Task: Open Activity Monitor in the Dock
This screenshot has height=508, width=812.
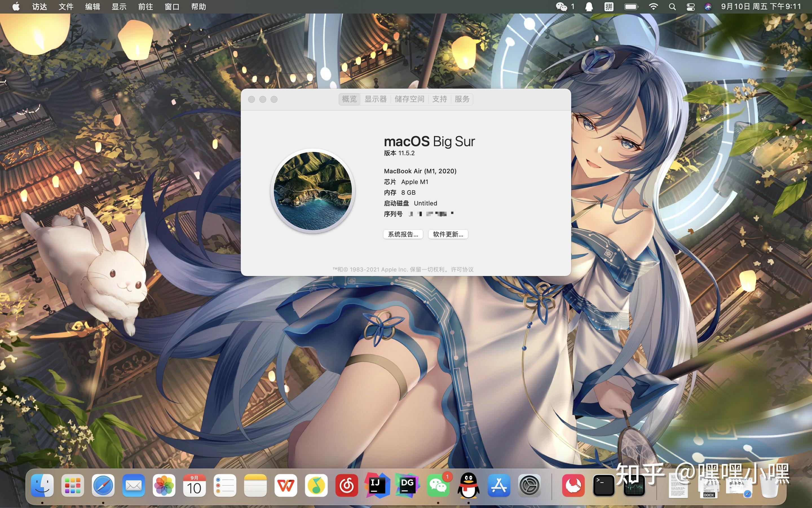Action: [634, 486]
